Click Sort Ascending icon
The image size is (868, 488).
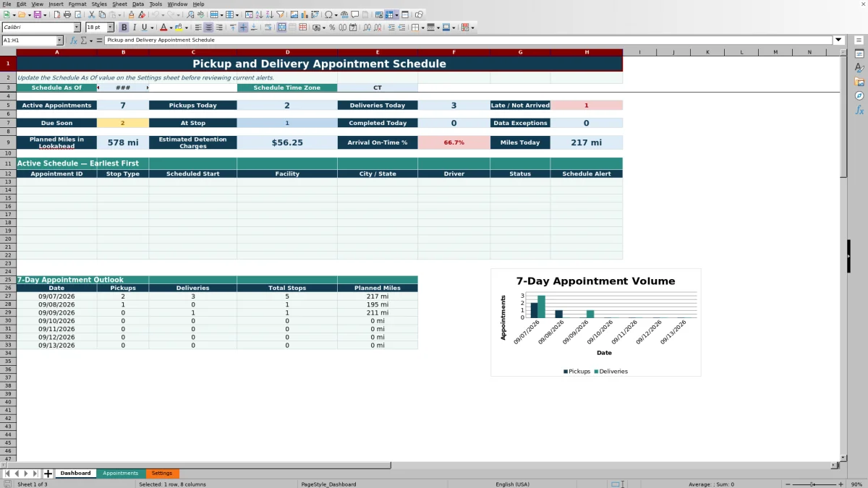(259, 14)
